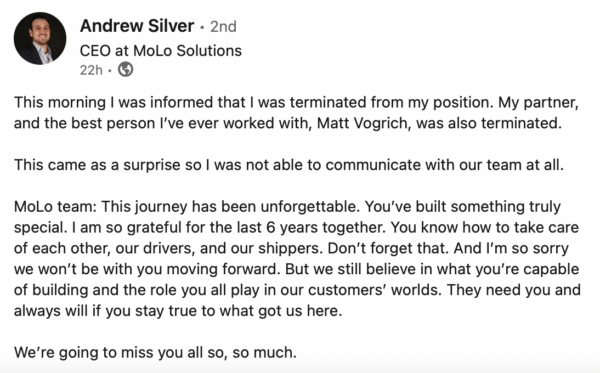The width and height of the screenshot is (600, 373).
Task: Click the line starting 'This morning I was informed'
Action: click(296, 103)
